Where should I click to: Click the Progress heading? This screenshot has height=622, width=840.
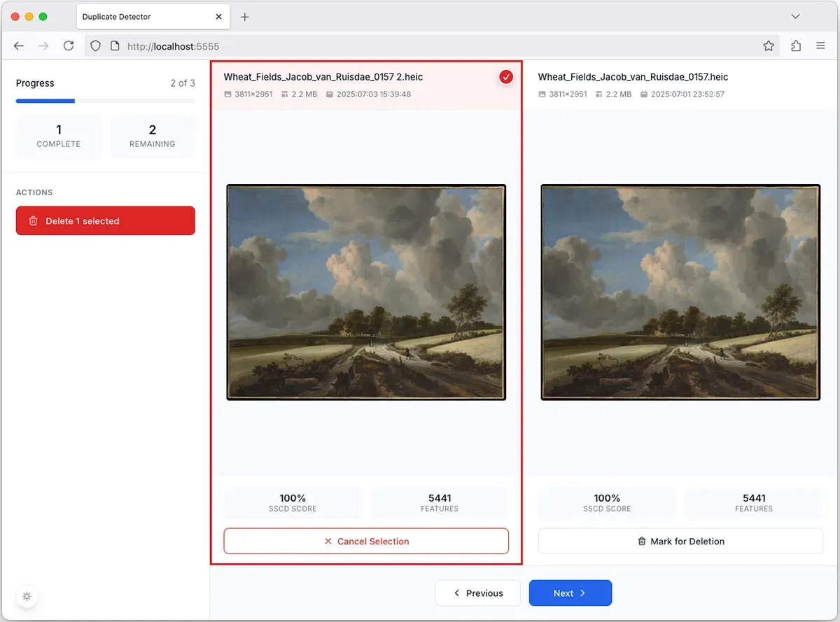point(35,83)
